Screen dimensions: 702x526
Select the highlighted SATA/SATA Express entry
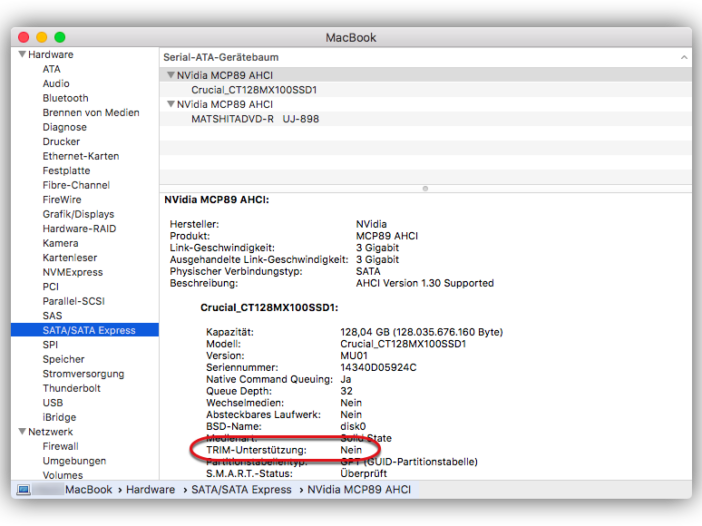85,330
